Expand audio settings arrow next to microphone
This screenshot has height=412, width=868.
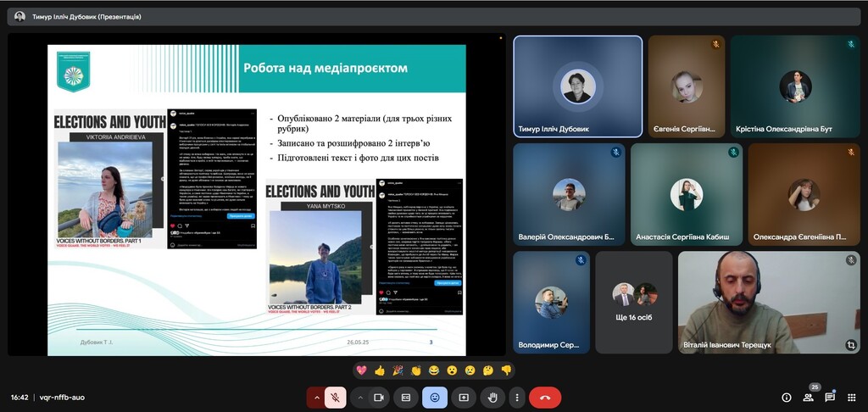click(317, 397)
